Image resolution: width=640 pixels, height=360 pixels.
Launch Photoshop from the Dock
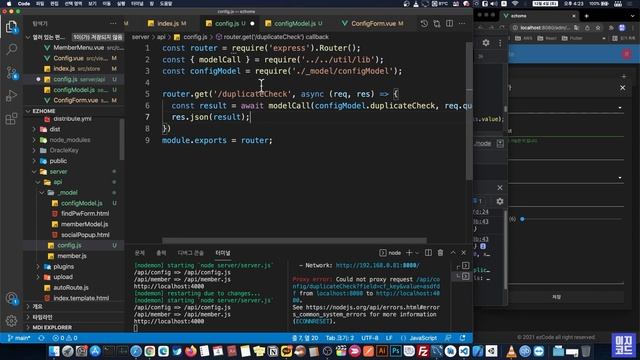[396, 351]
